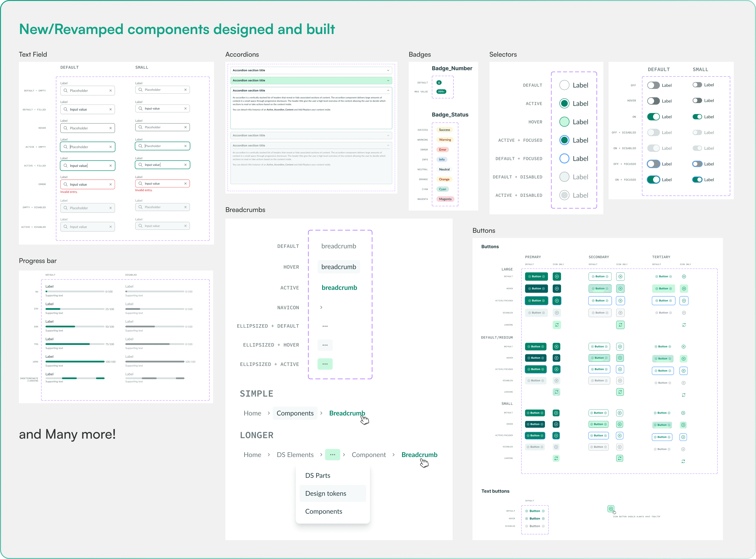Click the Navicon chevron in breadcrumb states
This screenshot has height=559, width=756.
click(321, 307)
